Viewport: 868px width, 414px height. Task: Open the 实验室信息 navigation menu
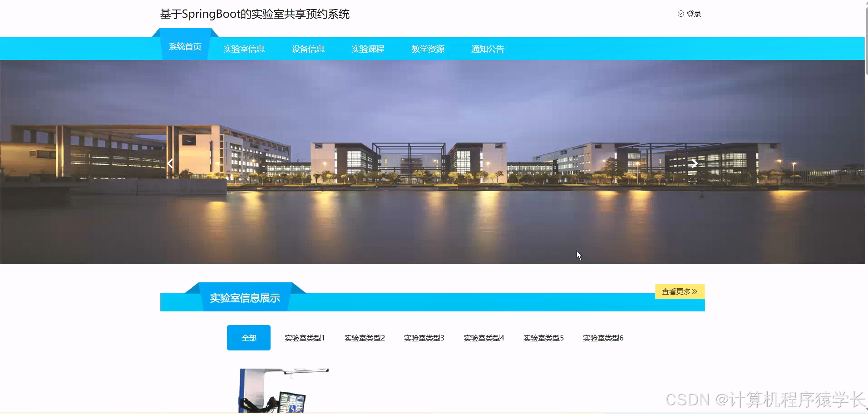pos(244,49)
